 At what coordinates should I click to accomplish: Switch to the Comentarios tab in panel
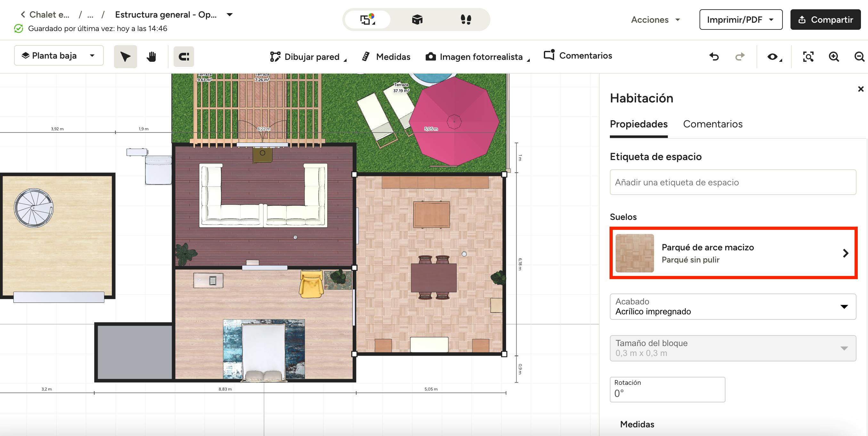712,124
